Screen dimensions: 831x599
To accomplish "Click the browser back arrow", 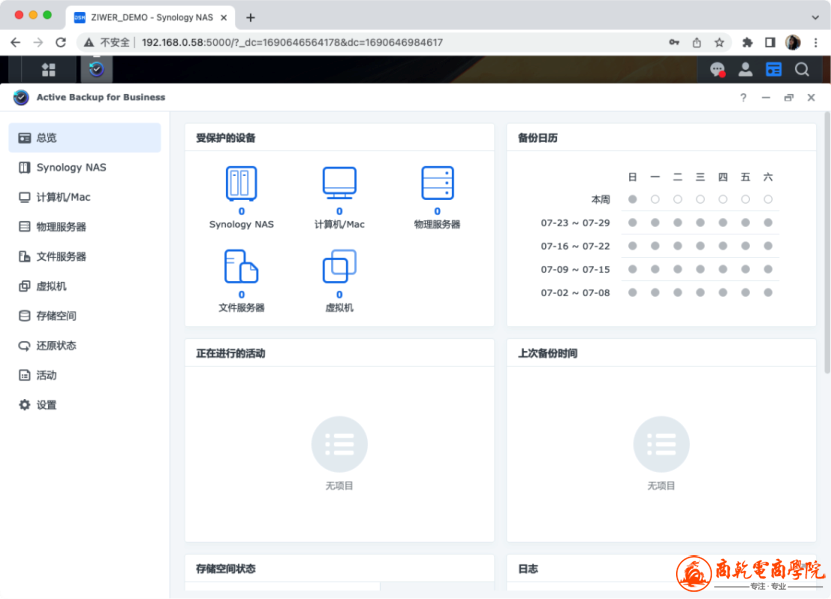I will coord(15,42).
